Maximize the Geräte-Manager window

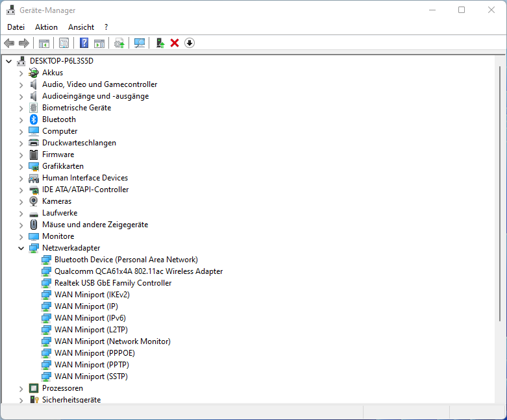click(x=462, y=10)
